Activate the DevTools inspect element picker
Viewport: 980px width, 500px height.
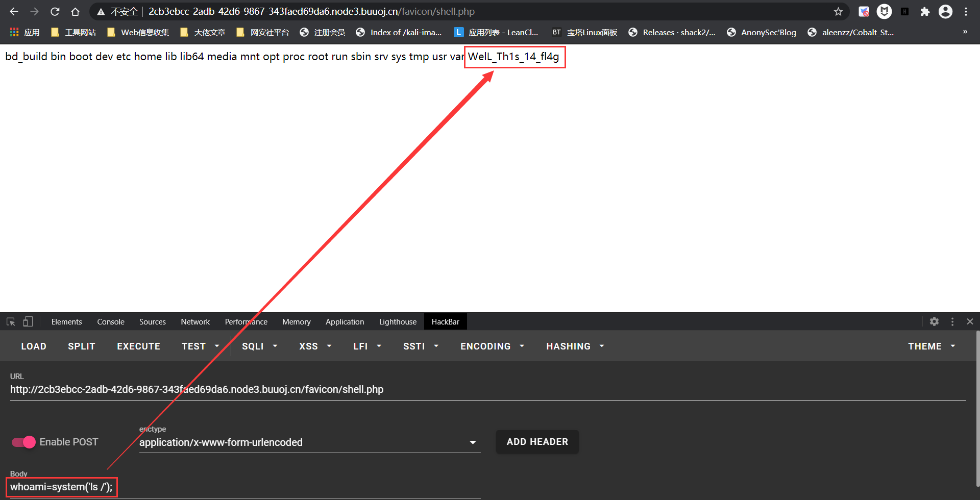pyautogui.click(x=11, y=321)
